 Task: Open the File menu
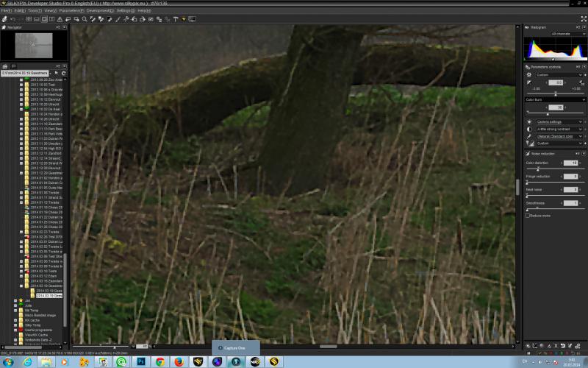pyautogui.click(x=7, y=11)
